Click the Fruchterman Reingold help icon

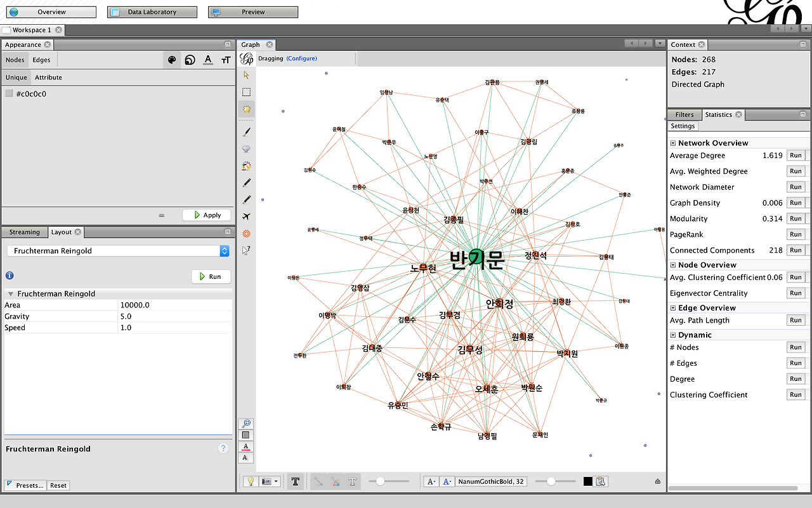[x=223, y=448]
